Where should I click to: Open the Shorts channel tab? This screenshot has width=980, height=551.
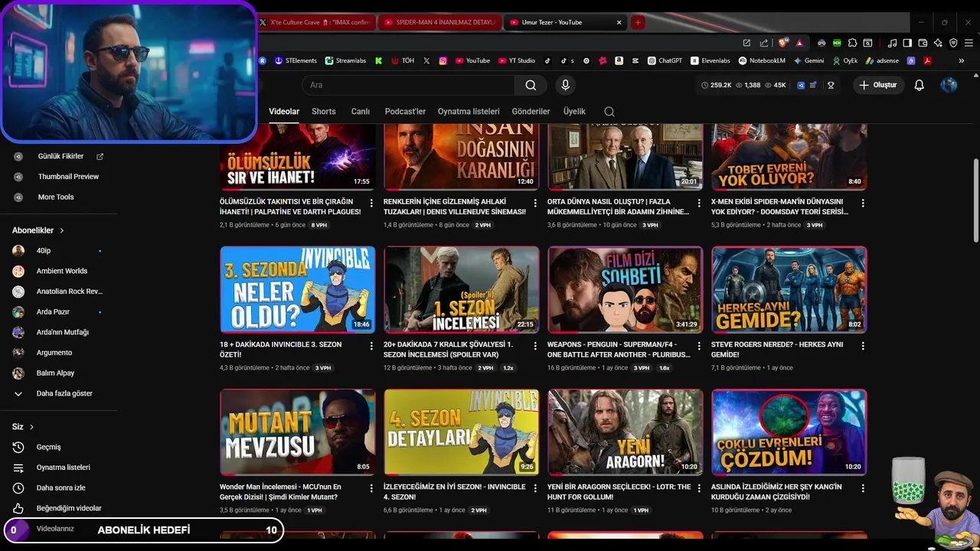click(x=323, y=112)
